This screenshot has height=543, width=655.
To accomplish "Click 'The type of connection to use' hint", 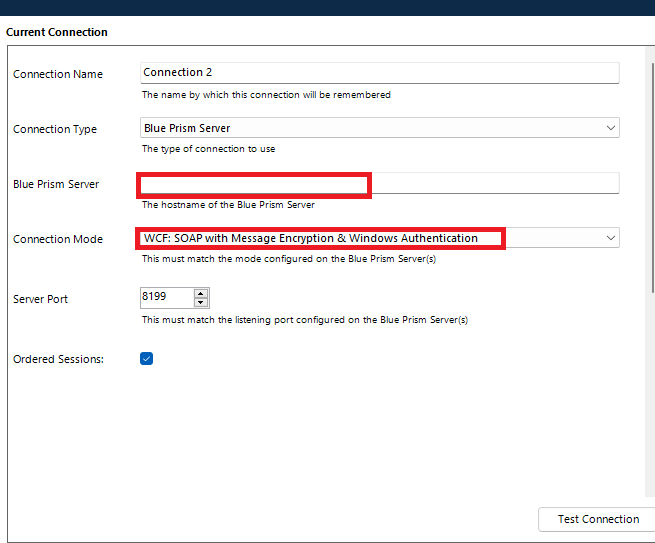I will click(x=208, y=149).
